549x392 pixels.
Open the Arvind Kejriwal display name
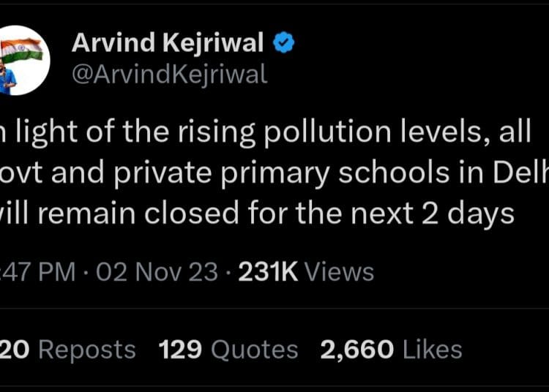click(x=168, y=44)
